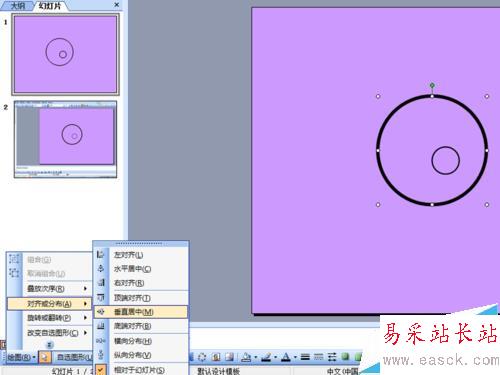
Task: Switch to the 幻灯片 slides tab
Action: tap(50, 6)
